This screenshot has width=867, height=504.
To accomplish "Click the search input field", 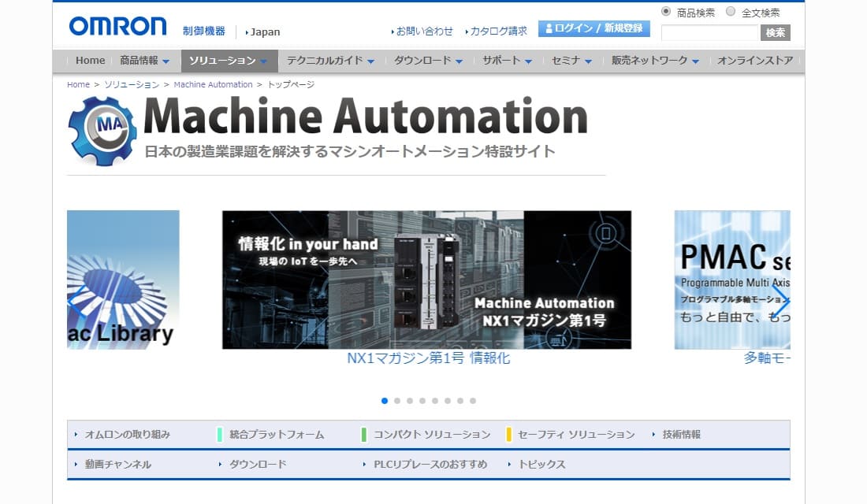I will 709,32.
